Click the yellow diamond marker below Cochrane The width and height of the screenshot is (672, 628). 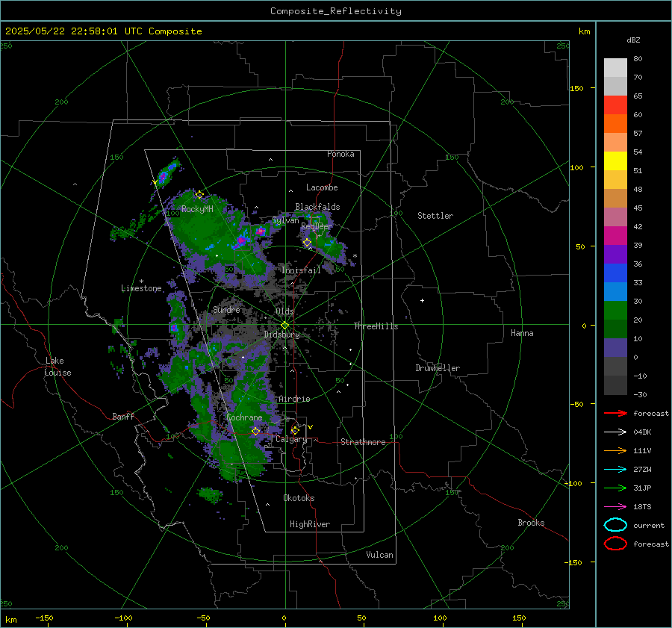(255, 431)
